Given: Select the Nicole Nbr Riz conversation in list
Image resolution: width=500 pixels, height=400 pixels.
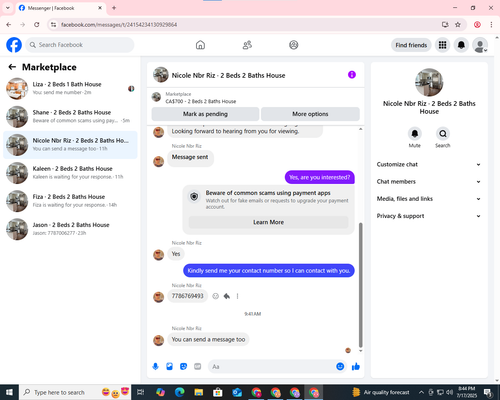Looking at the screenshot, I should [70, 145].
